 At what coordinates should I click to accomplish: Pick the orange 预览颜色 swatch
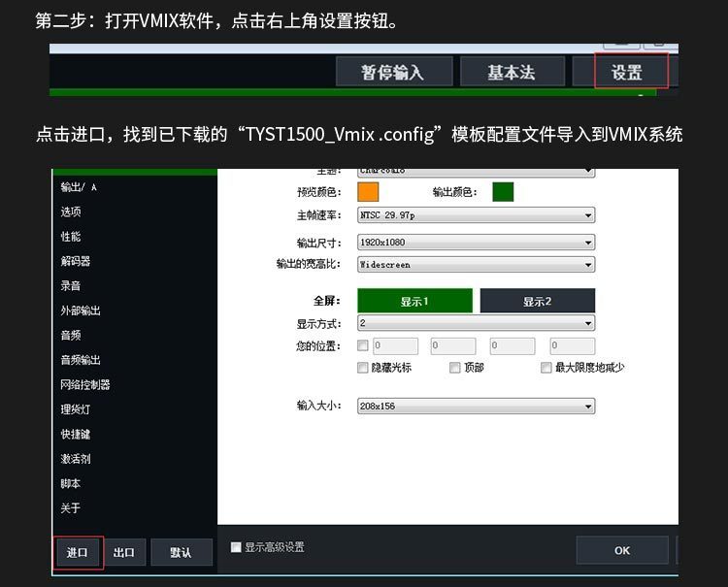coord(368,192)
